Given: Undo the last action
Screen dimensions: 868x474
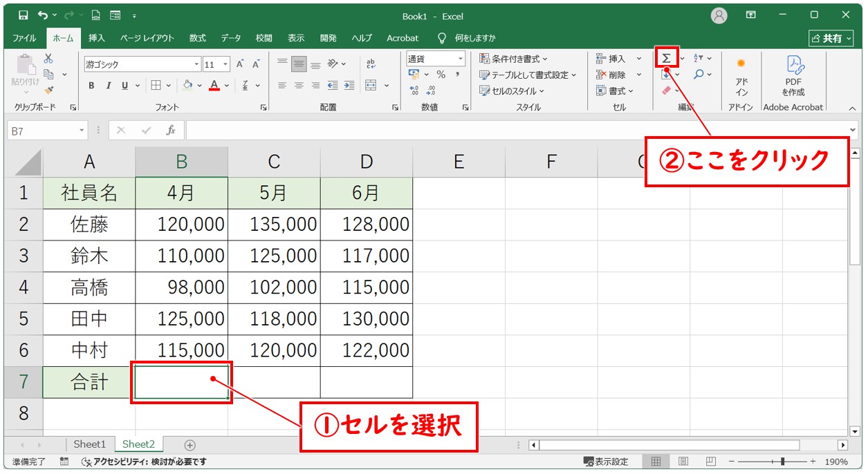Looking at the screenshot, I should click(x=44, y=15).
